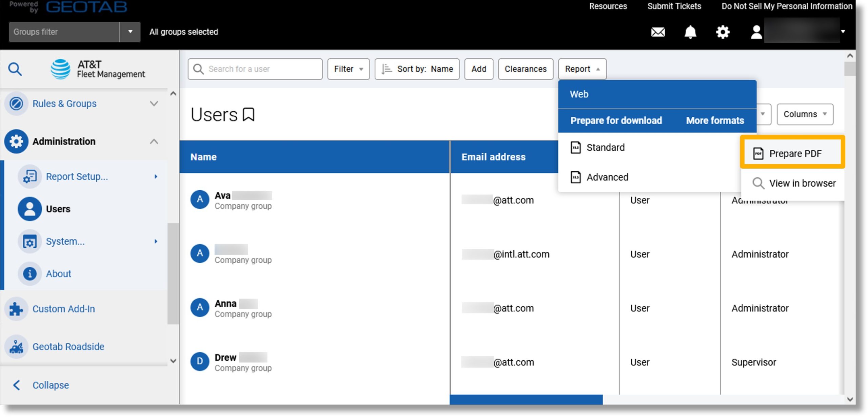Expand the Report Setup submenu arrow

[156, 176]
